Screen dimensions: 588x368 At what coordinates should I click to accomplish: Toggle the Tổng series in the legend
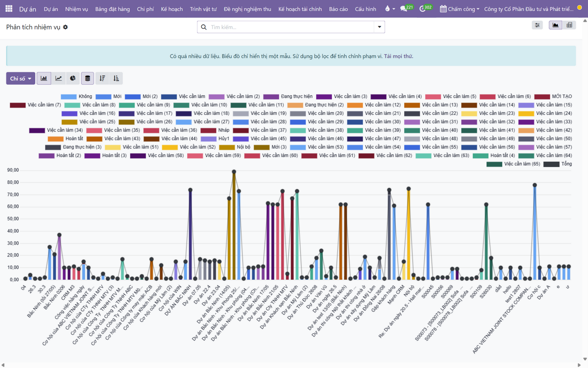(557, 164)
